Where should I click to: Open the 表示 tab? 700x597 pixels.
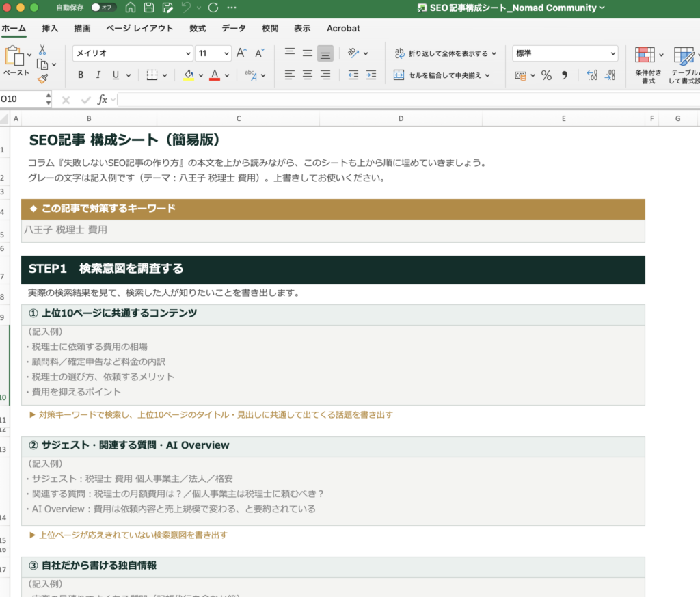302,28
